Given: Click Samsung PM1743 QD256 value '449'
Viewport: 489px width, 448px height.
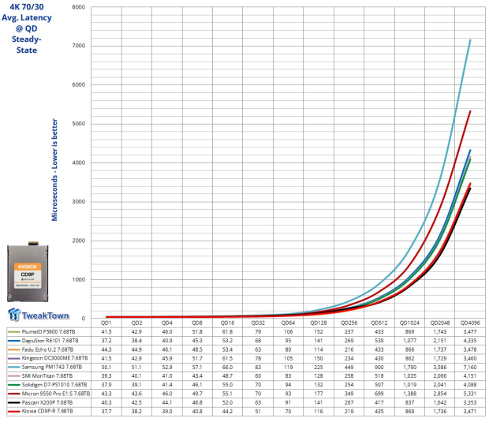Looking at the screenshot, I should tap(349, 368).
